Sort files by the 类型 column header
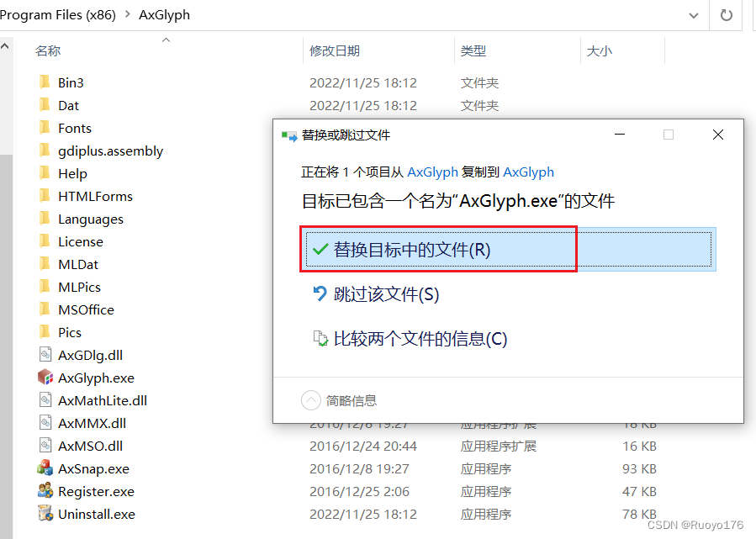 pyautogui.click(x=473, y=51)
